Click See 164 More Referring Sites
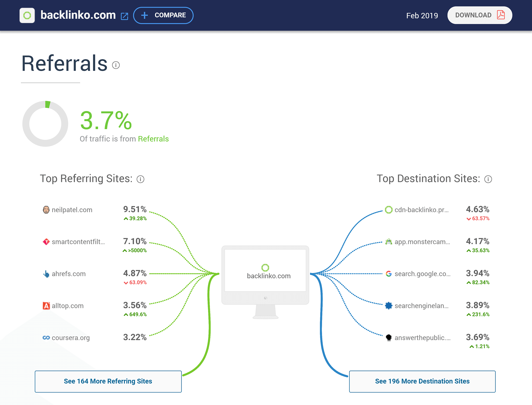532x405 pixels. point(108,381)
